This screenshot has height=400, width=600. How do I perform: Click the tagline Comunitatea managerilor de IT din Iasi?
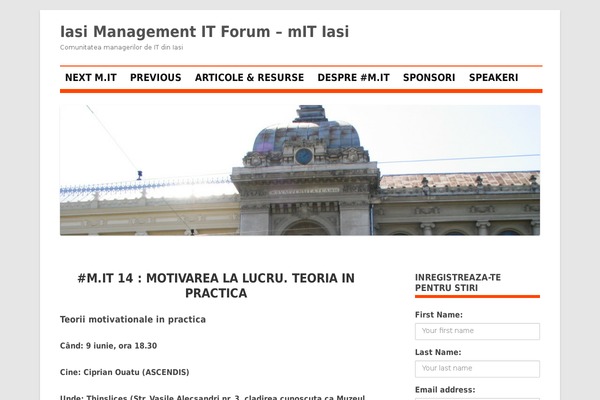122,47
